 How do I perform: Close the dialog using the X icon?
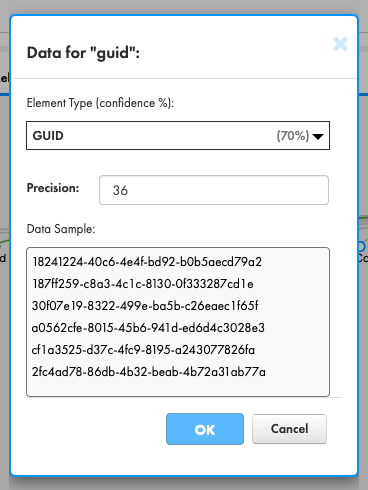point(340,44)
